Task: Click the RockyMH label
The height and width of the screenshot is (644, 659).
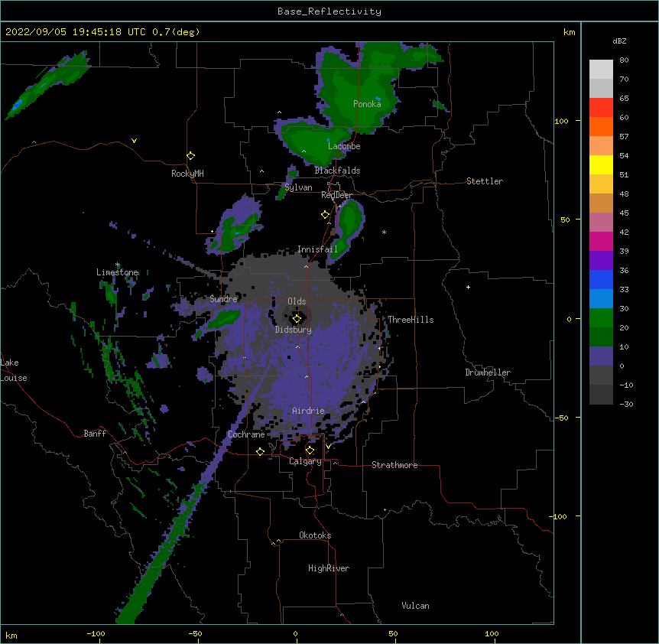Action: 187,174
